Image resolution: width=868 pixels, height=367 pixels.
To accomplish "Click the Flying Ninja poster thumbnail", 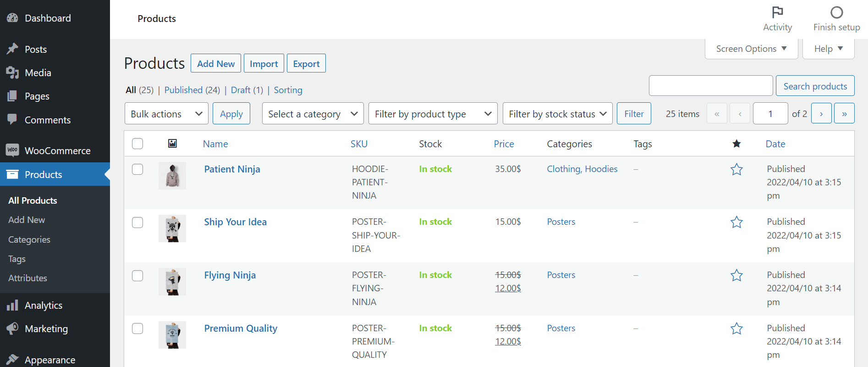I will pyautogui.click(x=172, y=282).
